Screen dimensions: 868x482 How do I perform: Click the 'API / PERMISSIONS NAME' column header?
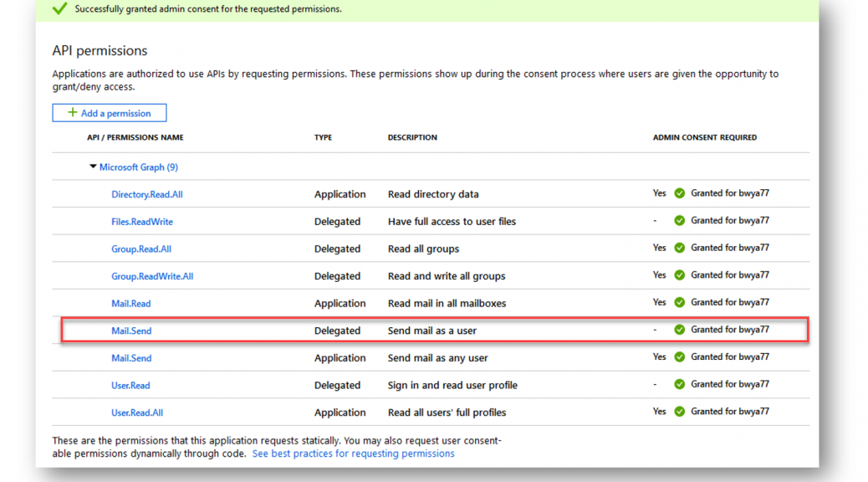click(x=135, y=137)
